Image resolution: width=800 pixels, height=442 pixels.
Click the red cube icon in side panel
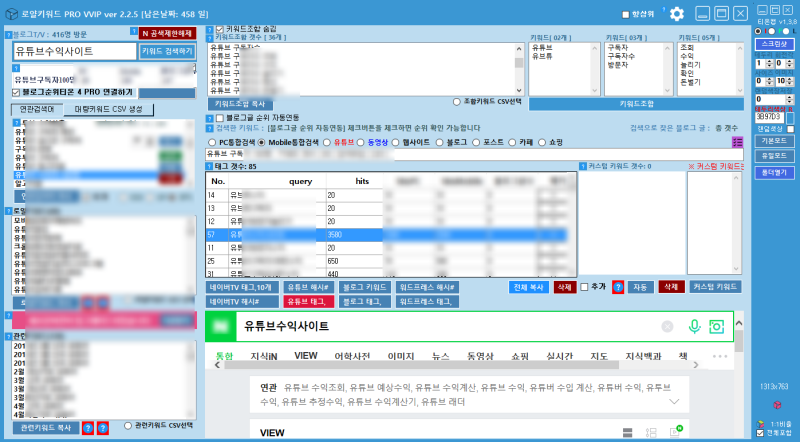(x=777, y=405)
